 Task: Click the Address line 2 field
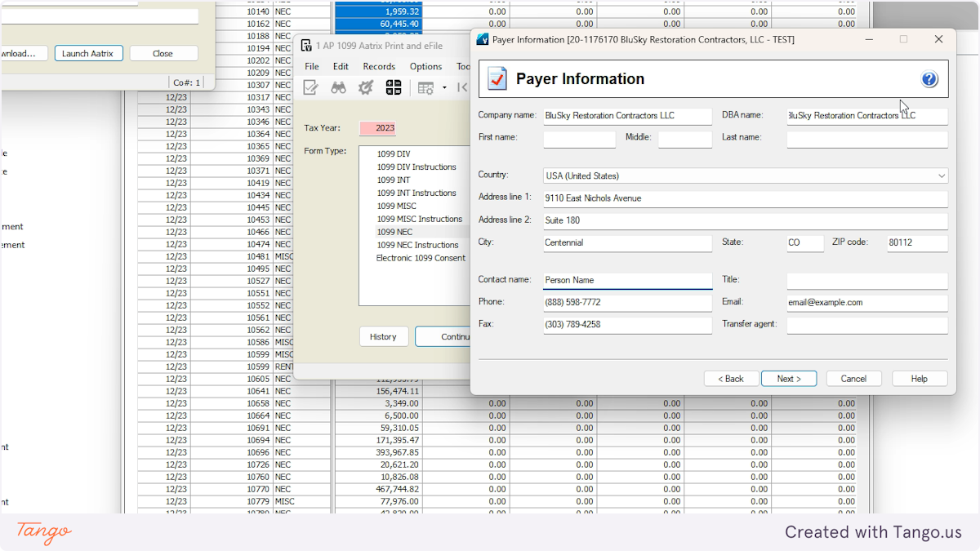pyautogui.click(x=746, y=220)
